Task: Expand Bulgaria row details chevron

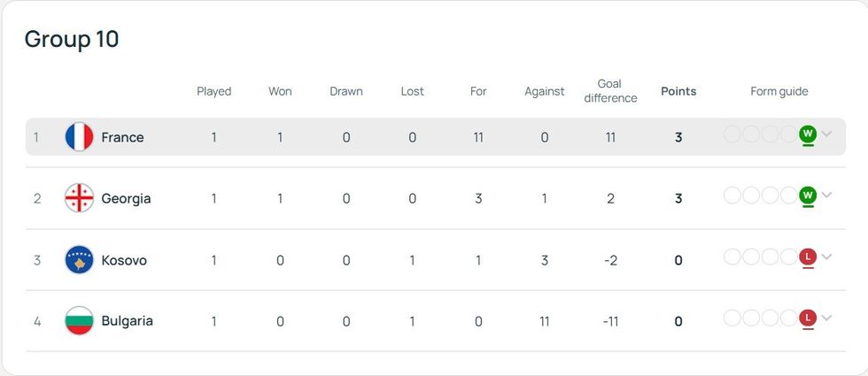Action: pyautogui.click(x=827, y=318)
